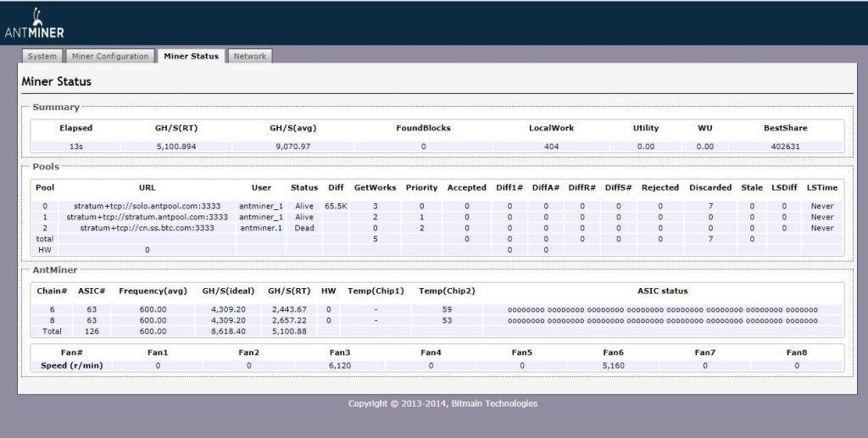Click total GH/S(ideal) value 8,618.40
Image resolution: width=868 pixels, height=438 pixels.
point(228,331)
